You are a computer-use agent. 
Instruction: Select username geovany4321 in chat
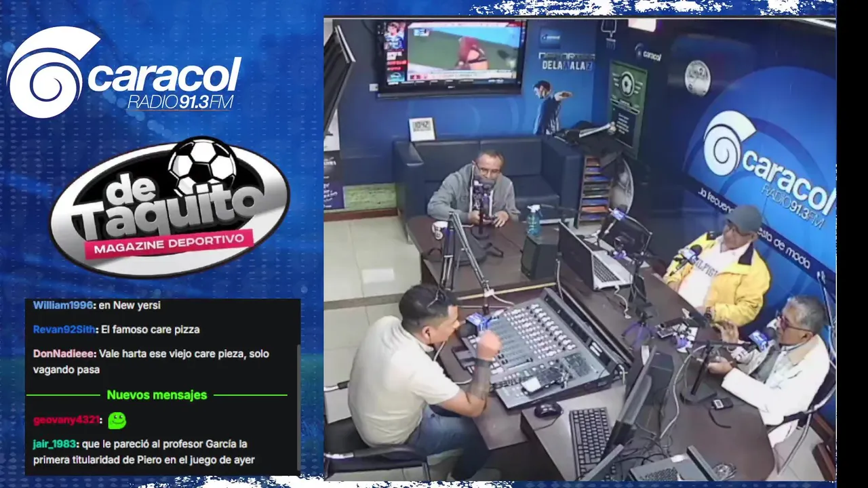point(66,420)
